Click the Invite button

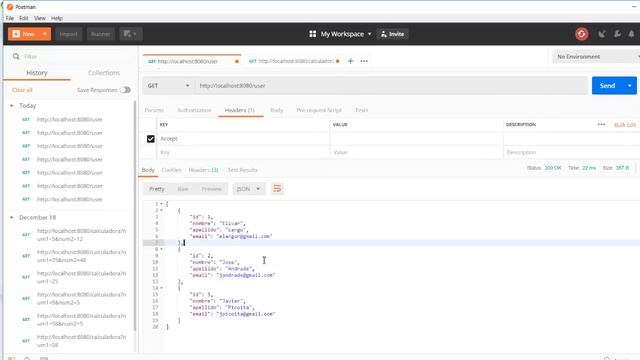coord(392,34)
